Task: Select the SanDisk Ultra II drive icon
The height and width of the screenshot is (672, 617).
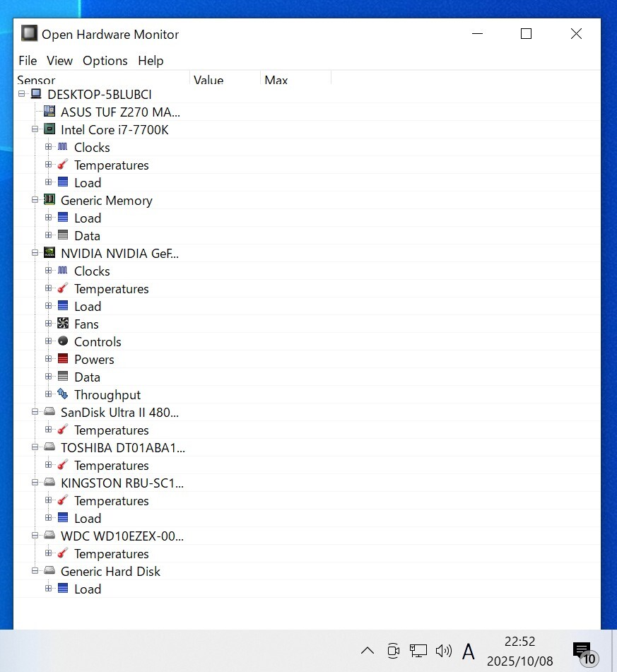Action: click(x=49, y=412)
